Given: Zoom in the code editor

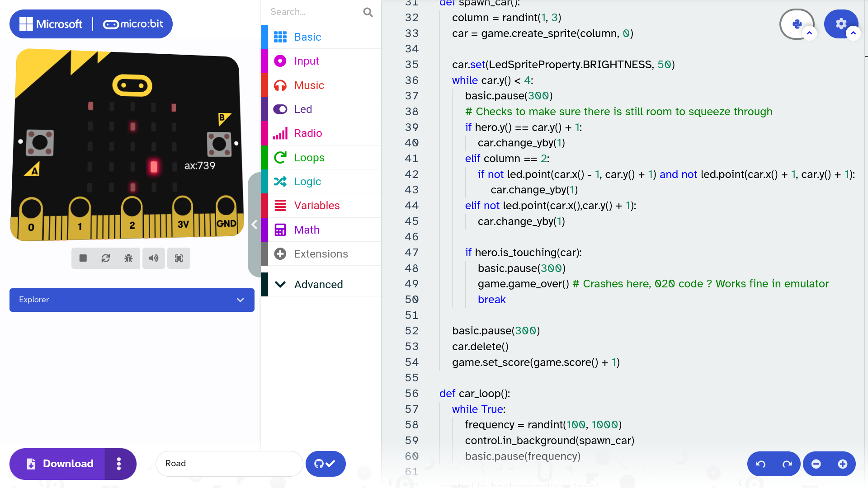Looking at the screenshot, I should [x=843, y=464].
